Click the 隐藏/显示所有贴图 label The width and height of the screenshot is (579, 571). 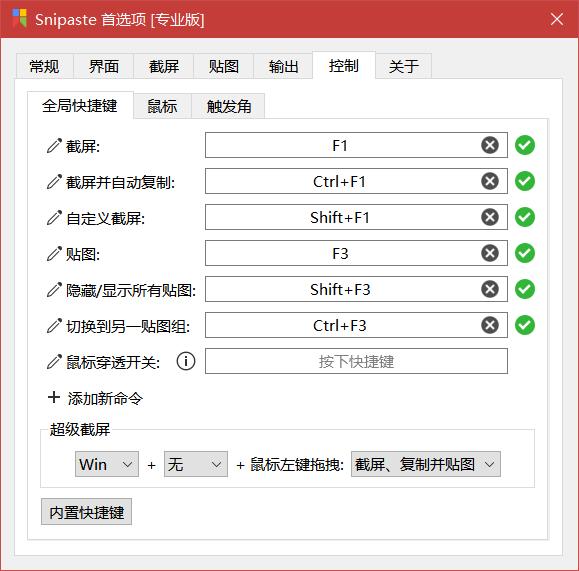[131, 290]
